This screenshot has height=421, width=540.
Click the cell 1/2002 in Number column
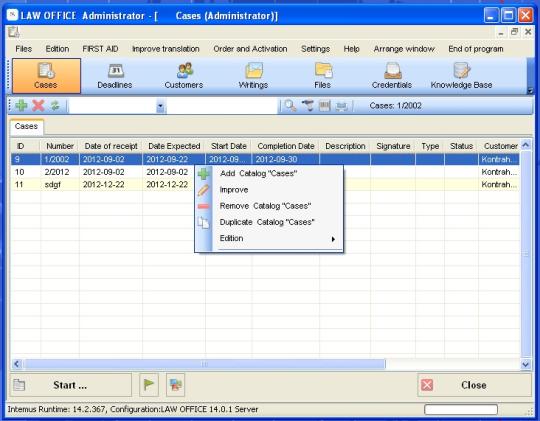60,159
